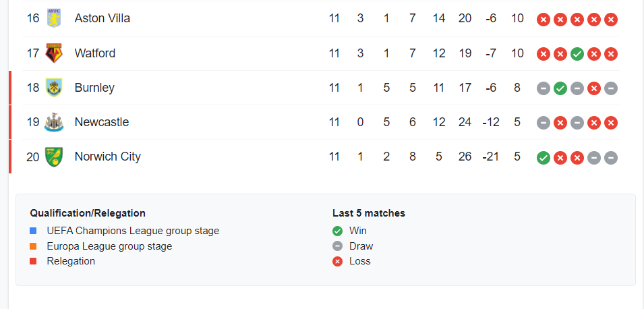Image resolution: width=644 pixels, height=309 pixels.
Task: Click the red Relegation legend swatch
Action: 34,261
